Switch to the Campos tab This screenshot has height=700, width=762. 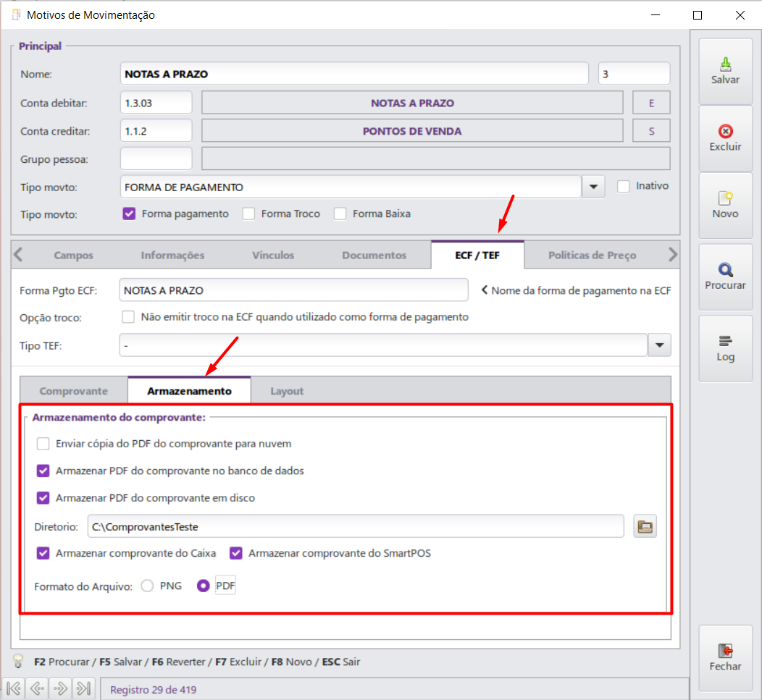click(x=73, y=256)
